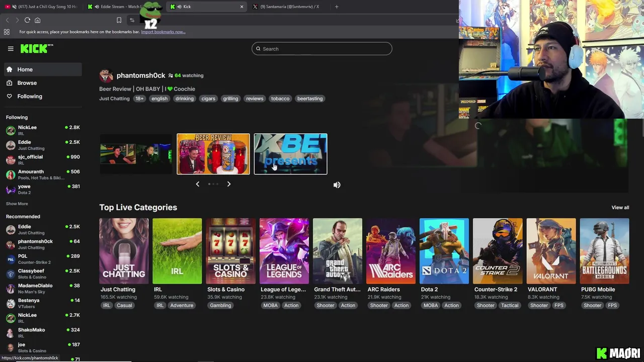Select the tobacco tag
This screenshot has width=644, height=362.
[280, 99]
